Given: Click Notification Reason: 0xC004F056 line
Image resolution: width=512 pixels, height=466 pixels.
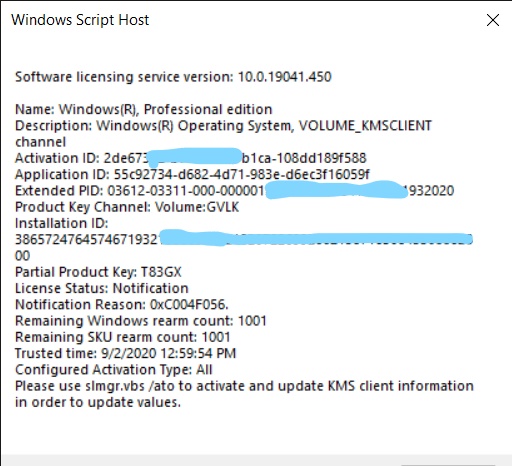Looking at the screenshot, I should point(122,305).
